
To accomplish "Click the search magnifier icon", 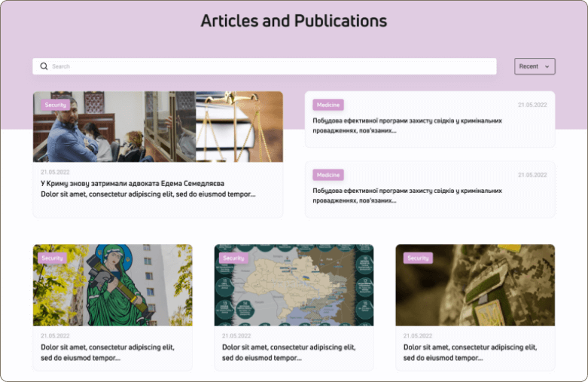I will 44,66.
